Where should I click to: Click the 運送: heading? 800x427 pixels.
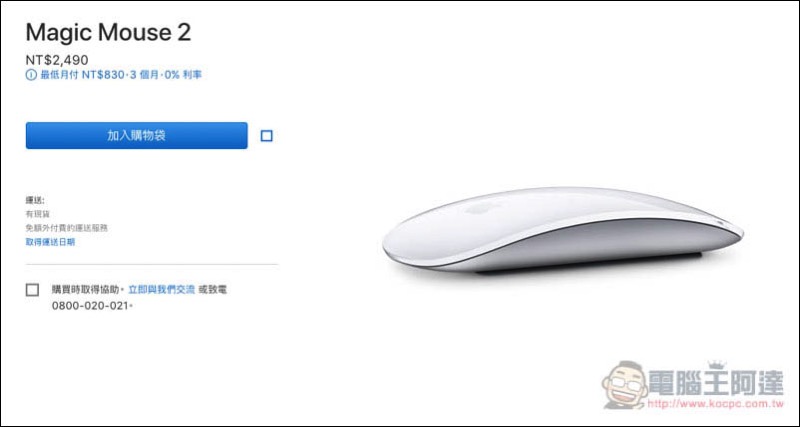pyautogui.click(x=35, y=200)
